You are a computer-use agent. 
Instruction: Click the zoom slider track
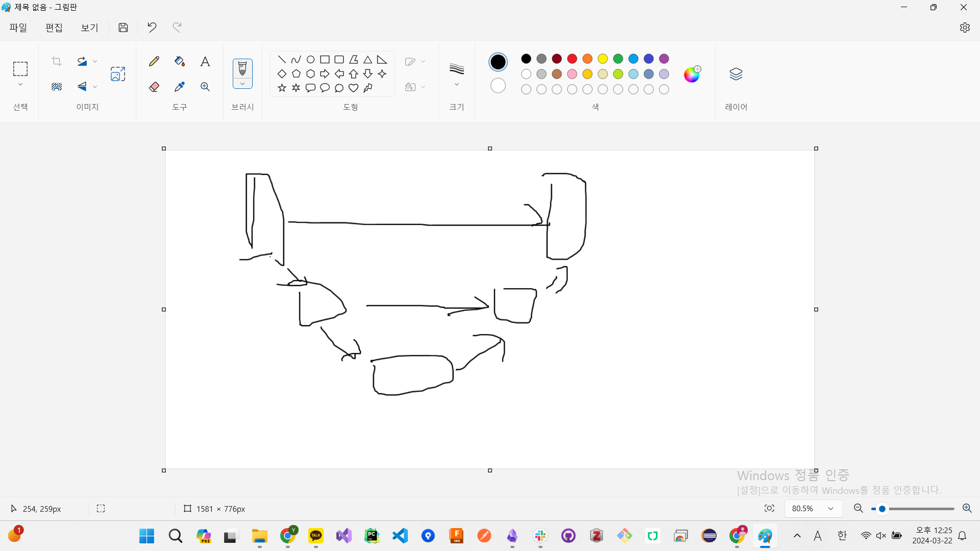[x=919, y=509]
